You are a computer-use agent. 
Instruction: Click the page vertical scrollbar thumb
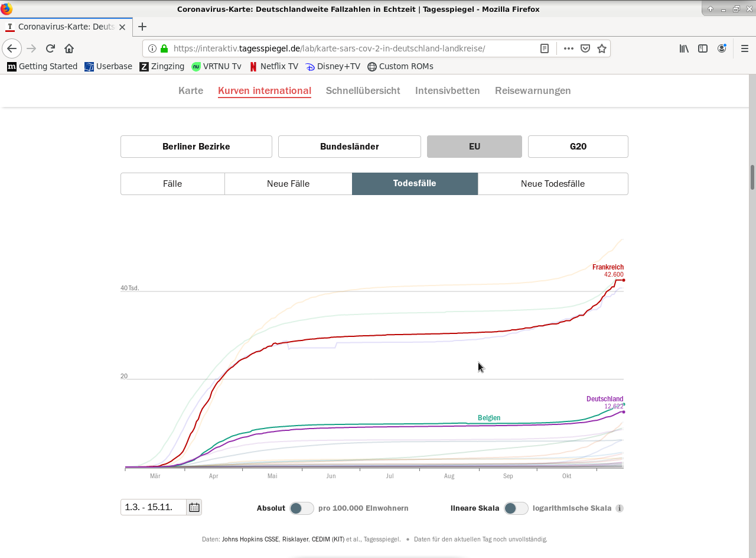pos(752,177)
